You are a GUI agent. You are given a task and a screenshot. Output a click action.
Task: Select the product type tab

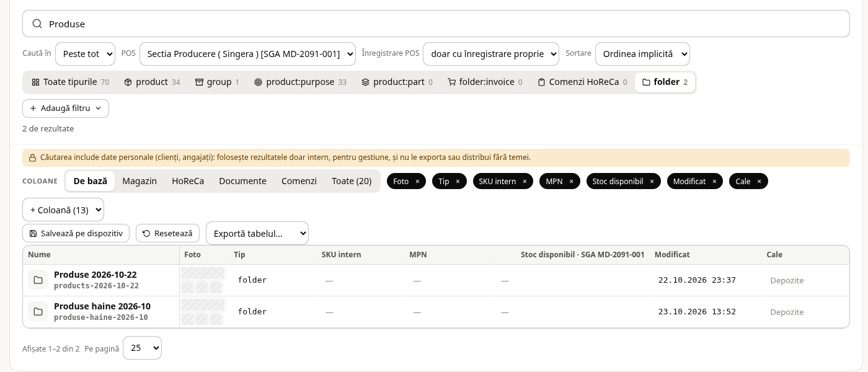pyautogui.click(x=152, y=82)
